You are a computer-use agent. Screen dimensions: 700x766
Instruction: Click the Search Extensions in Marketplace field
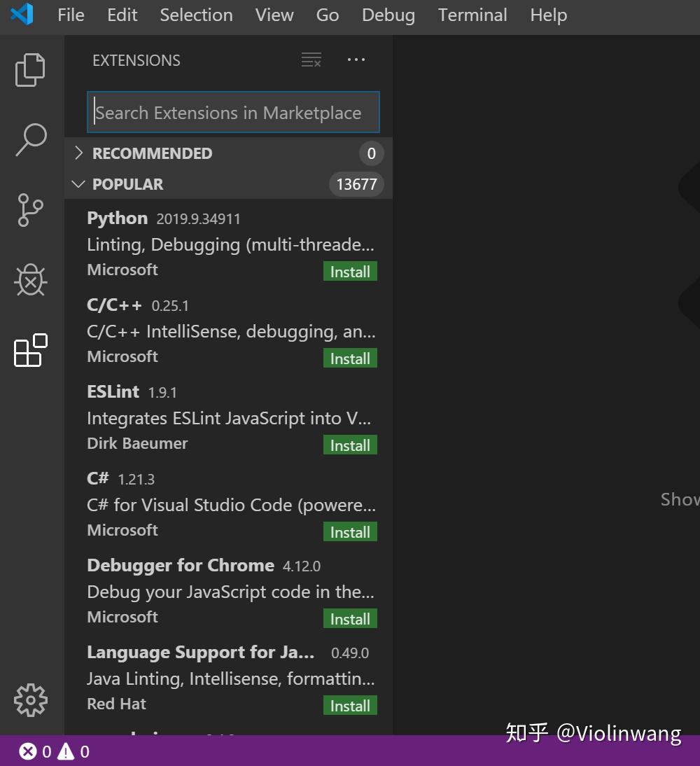(233, 113)
